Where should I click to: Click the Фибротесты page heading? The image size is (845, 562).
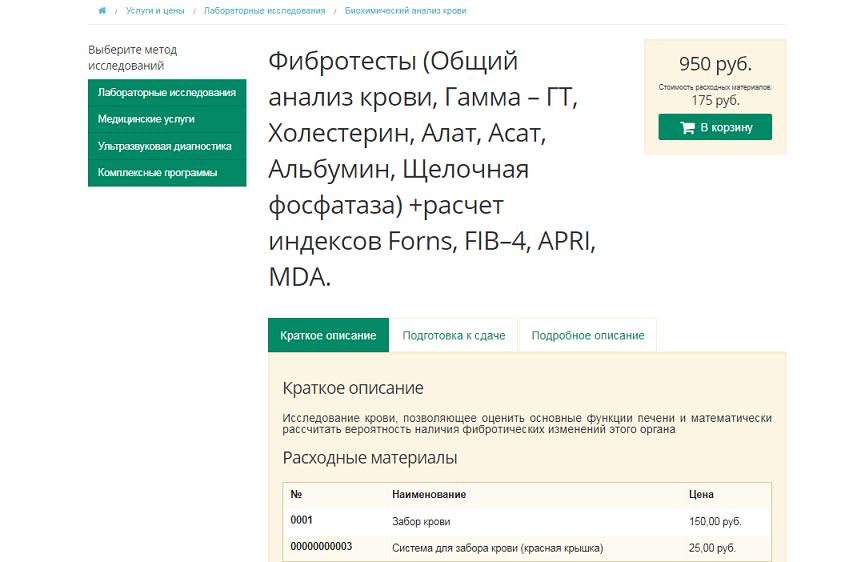434,168
